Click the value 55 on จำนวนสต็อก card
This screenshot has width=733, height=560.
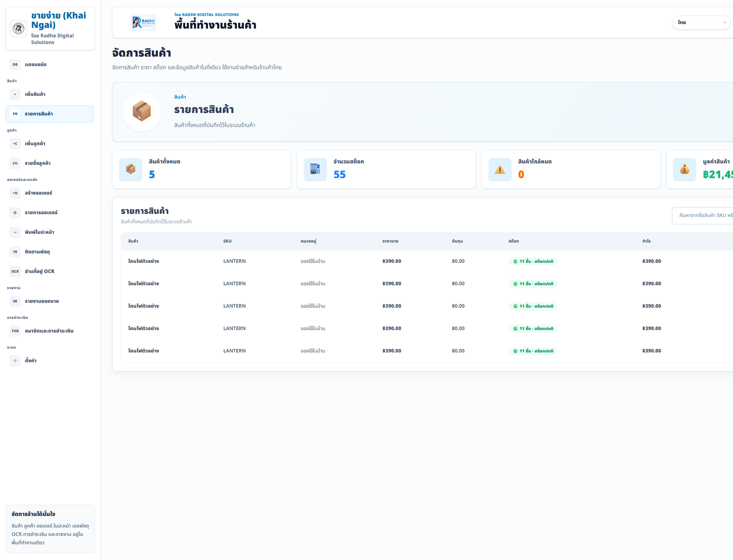click(x=339, y=175)
